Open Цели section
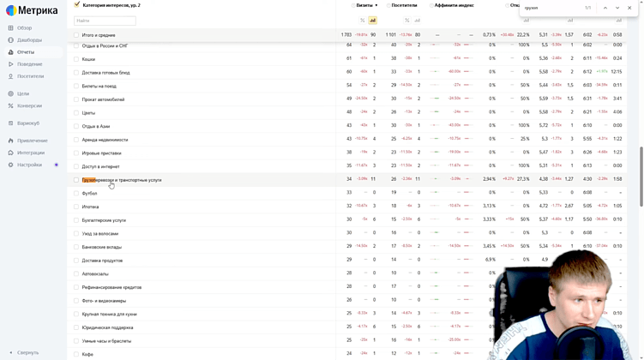Image resolution: width=644 pixels, height=360 pixels. pyautogui.click(x=23, y=93)
